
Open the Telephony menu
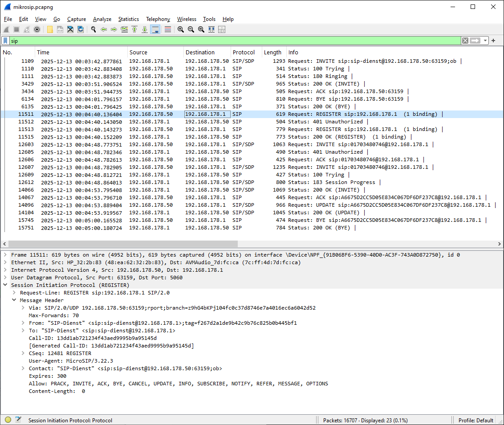point(158,19)
